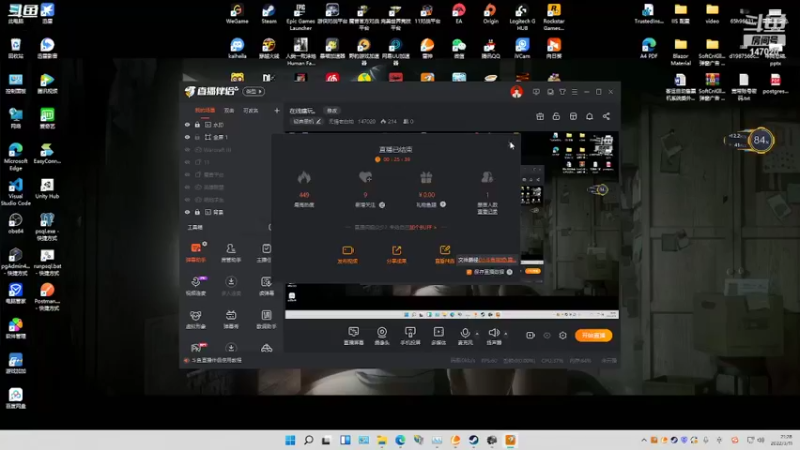The height and width of the screenshot is (450, 800).
Task: Click the gift box icon in room header
Action: 540,116
